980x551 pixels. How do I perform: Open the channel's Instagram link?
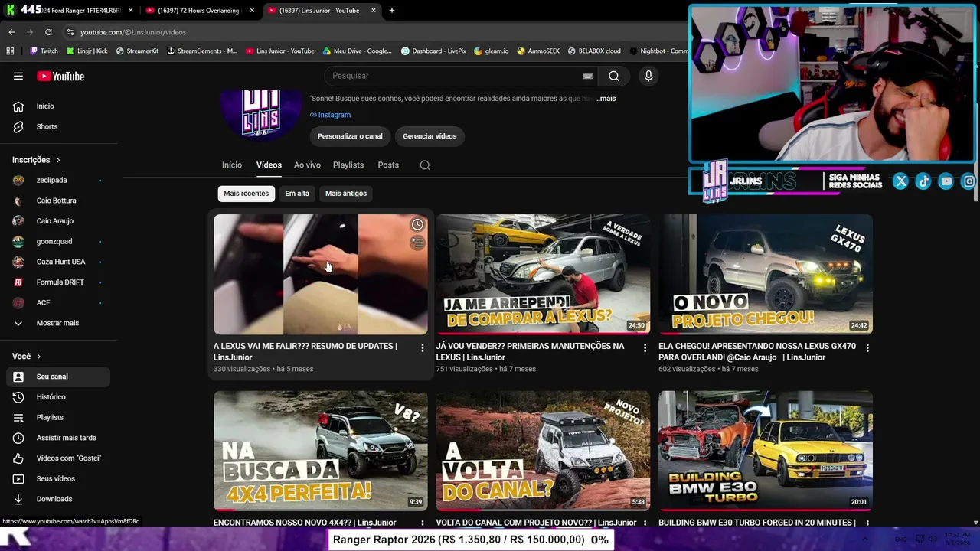[330, 115]
